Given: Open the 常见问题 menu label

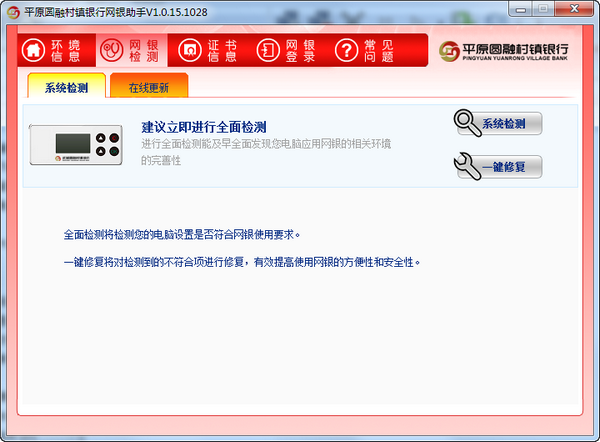Looking at the screenshot, I should (379, 51).
